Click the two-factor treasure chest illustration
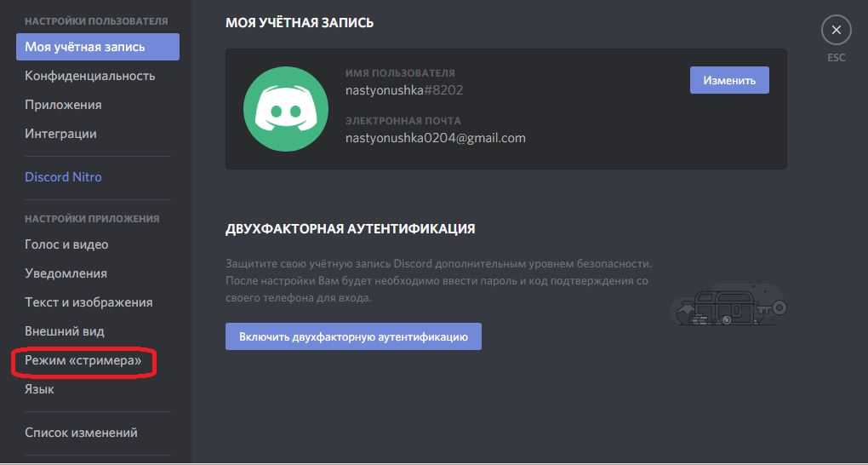Viewport: 868px width, 465px height. coord(728,304)
